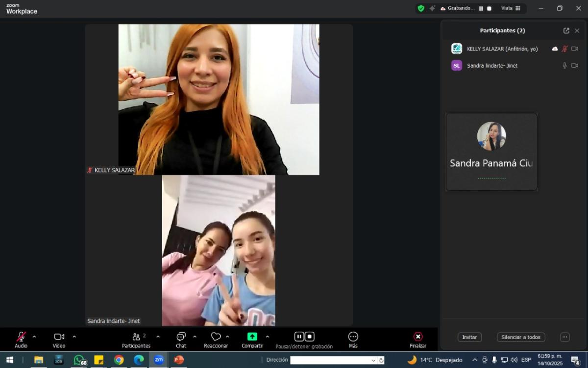Image resolution: width=588 pixels, height=368 pixels.
Task: Expand the audio options arrow
Action: tap(34, 337)
